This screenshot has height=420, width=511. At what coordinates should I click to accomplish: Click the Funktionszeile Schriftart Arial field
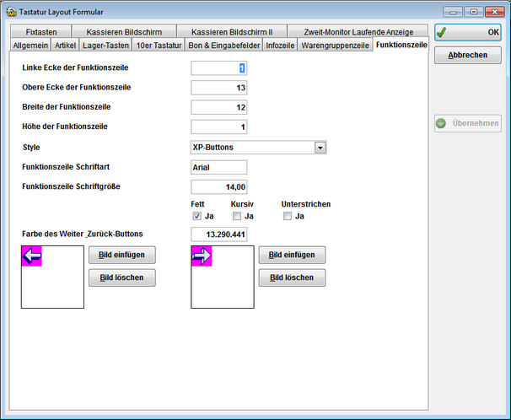click(219, 168)
